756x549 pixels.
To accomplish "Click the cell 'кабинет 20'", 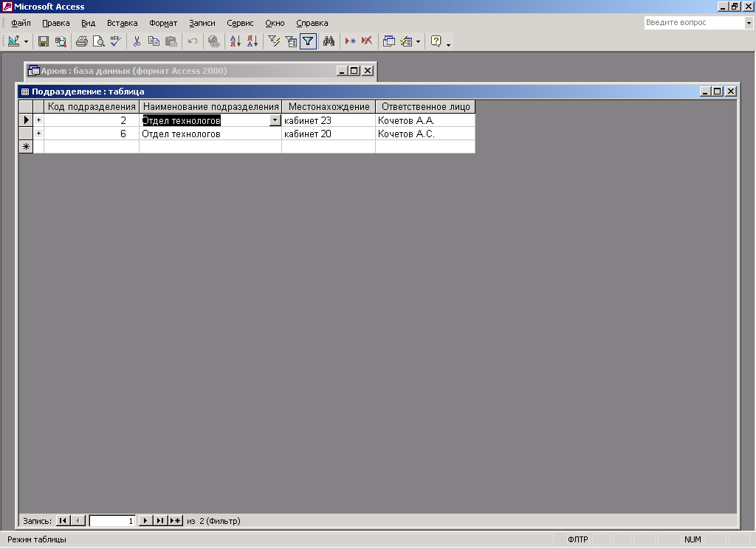I will (x=329, y=134).
